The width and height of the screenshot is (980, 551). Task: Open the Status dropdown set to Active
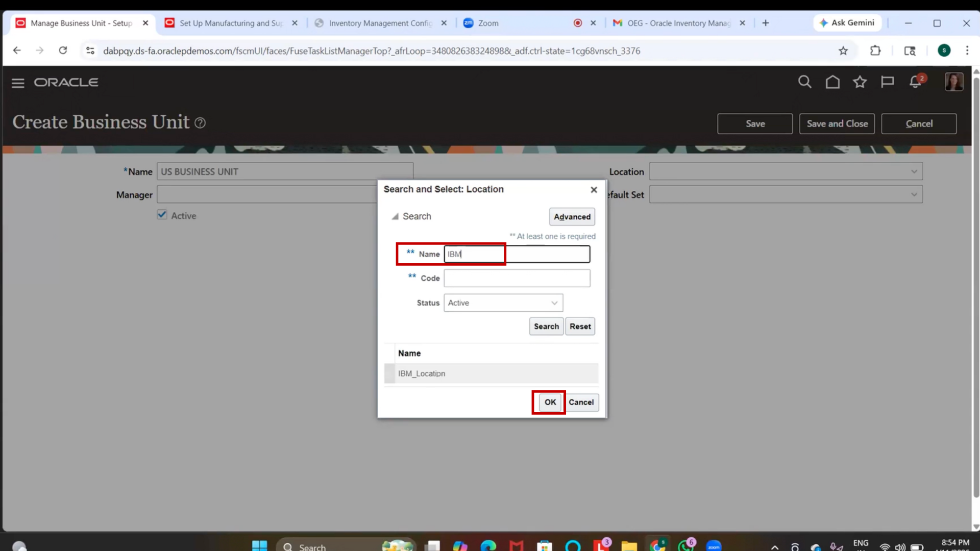click(x=503, y=303)
